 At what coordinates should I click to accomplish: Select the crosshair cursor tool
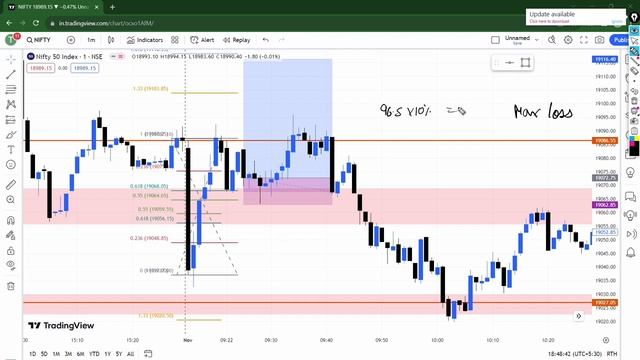click(11, 60)
